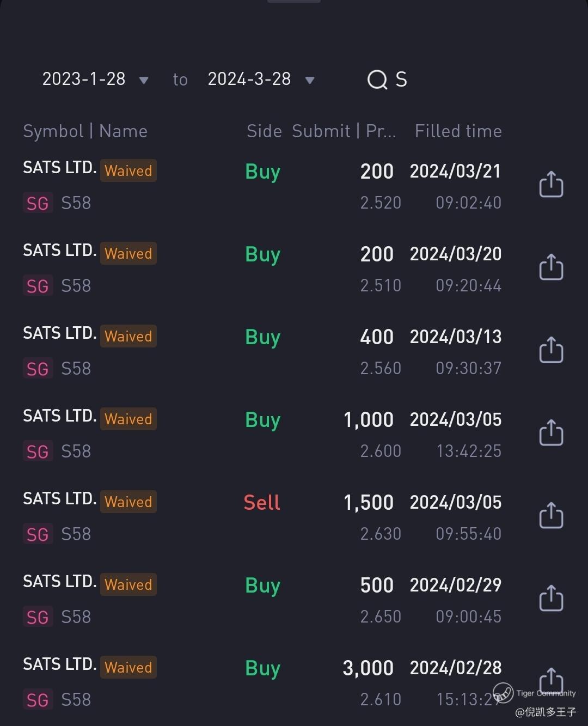The image size is (588, 726).
Task: Sort by the Filled time column header
Action: click(458, 131)
